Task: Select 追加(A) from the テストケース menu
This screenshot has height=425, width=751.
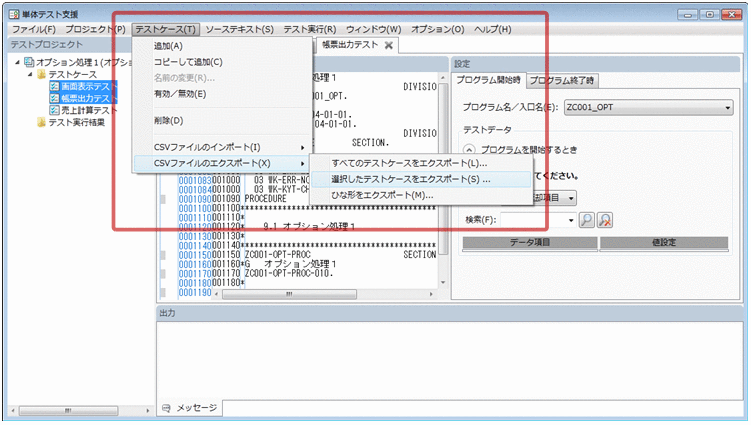Action: 222,46
